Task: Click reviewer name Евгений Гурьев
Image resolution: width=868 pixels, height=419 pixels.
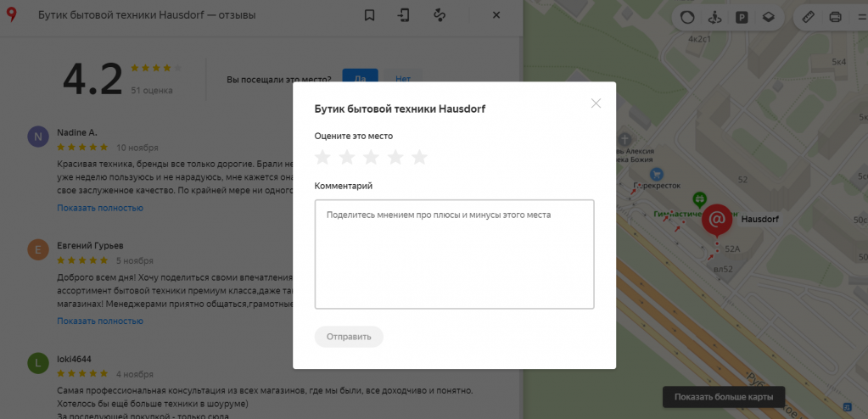Action: coord(90,246)
